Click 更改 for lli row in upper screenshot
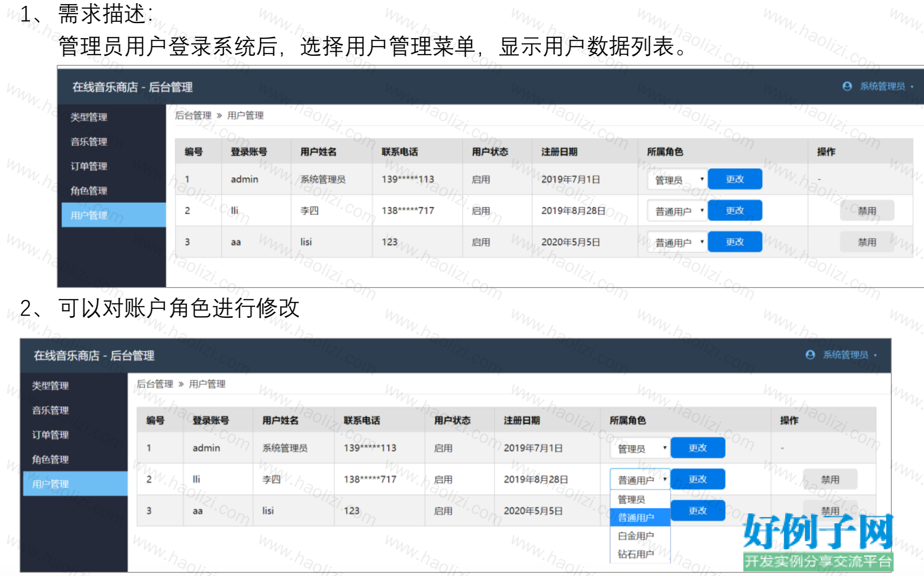This screenshot has height=576, width=924. 735,210
